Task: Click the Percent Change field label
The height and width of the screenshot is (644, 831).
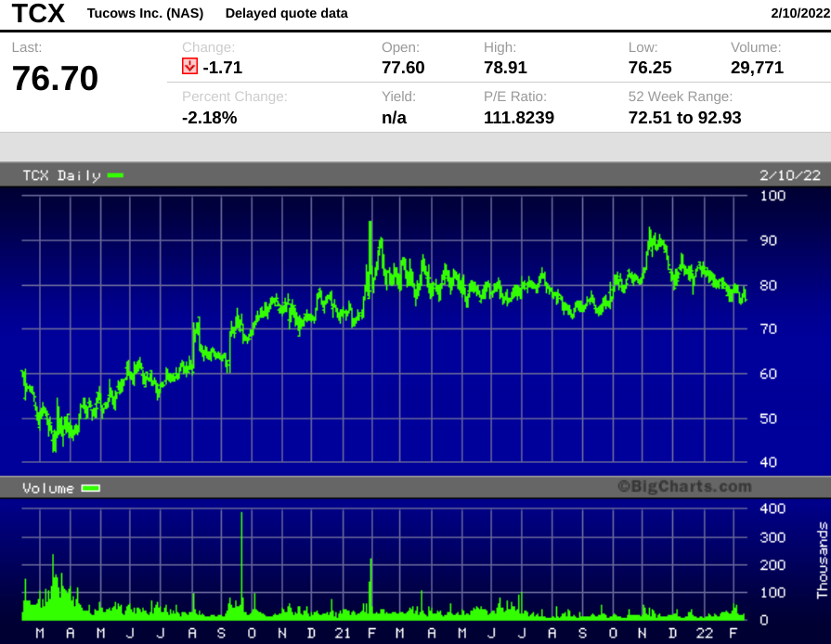Action: point(235,97)
